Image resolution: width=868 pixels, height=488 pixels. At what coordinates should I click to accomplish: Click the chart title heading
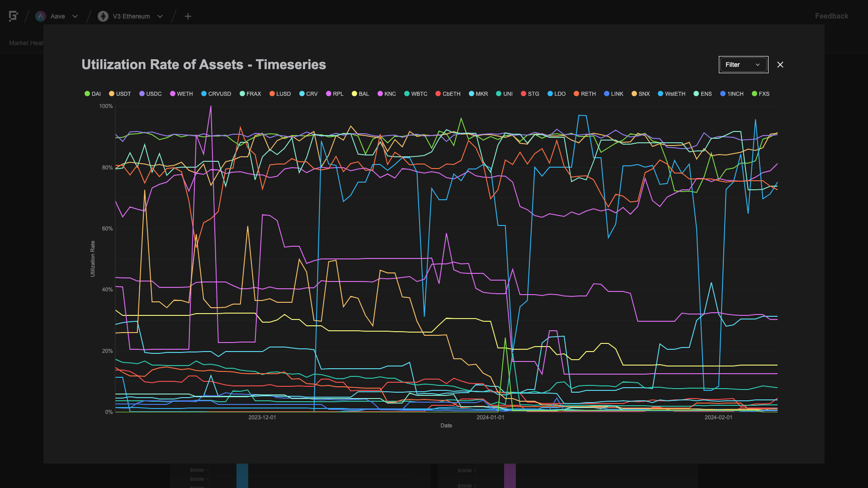coord(203,65)
